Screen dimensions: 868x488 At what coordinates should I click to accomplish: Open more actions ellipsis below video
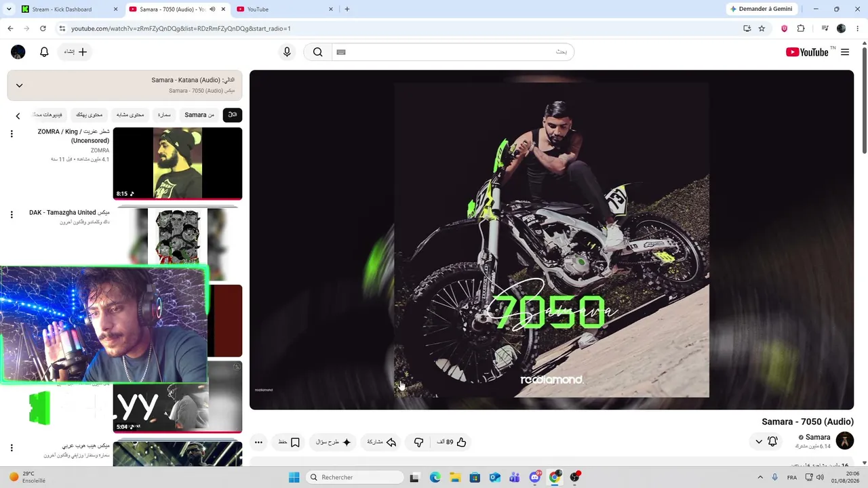pos(258,442)
